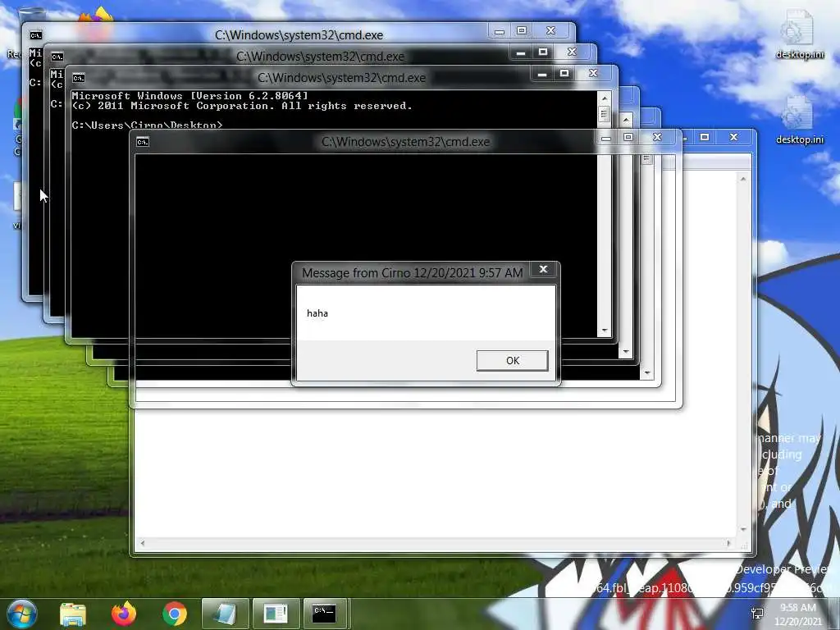
Task: Maximize the rearmost cmd window
Action: 521,31
